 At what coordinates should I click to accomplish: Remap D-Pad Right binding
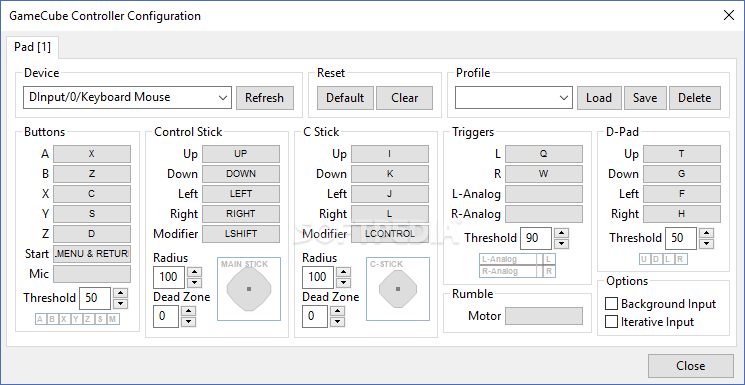pos(682,214)
